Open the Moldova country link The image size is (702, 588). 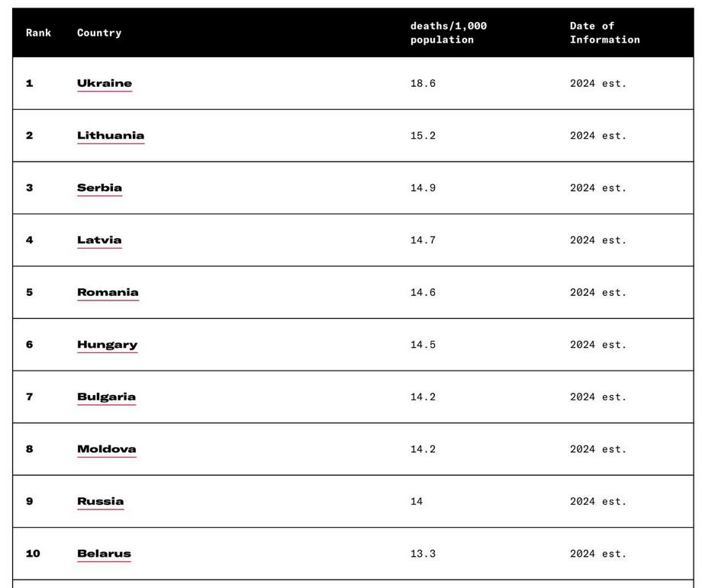107,449
